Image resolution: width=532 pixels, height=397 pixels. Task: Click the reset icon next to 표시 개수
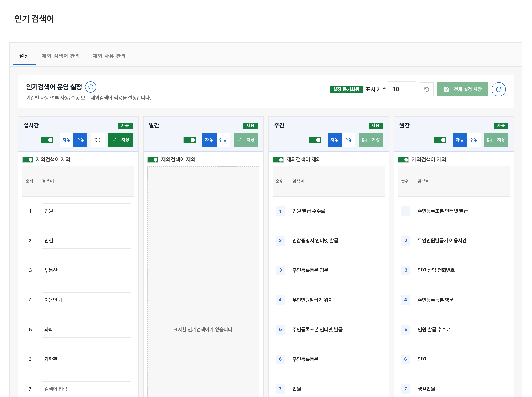coord(427,89)
